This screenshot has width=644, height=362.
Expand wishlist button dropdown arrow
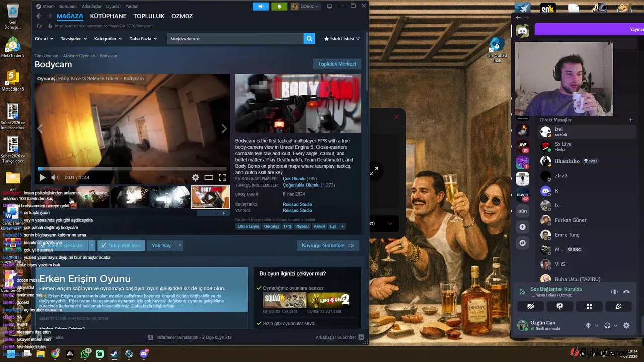tap(92, 245)
